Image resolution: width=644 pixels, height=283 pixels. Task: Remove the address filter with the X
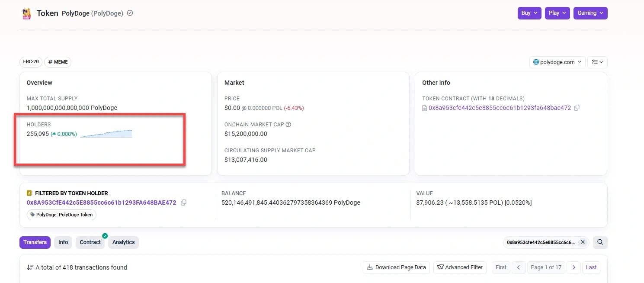(x=583, y=242)
